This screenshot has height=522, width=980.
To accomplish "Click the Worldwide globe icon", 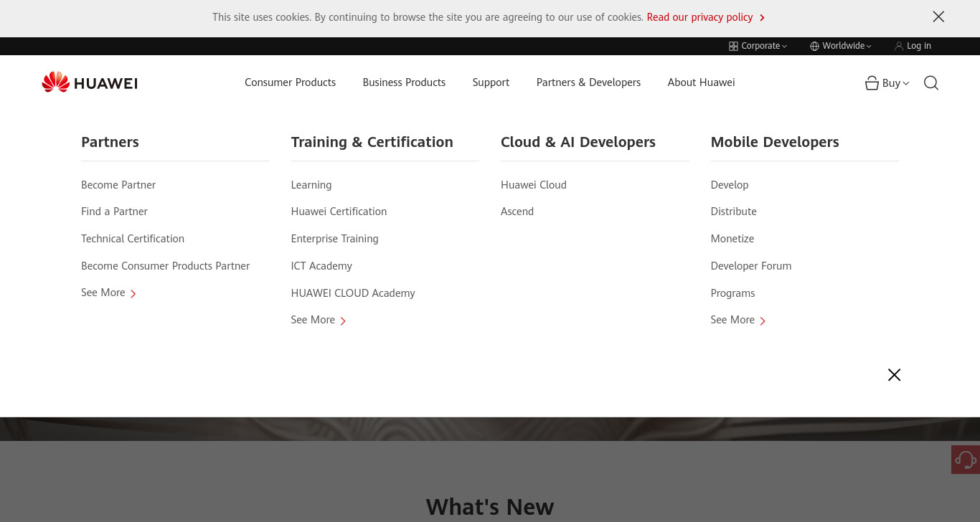I will point(814,46).
